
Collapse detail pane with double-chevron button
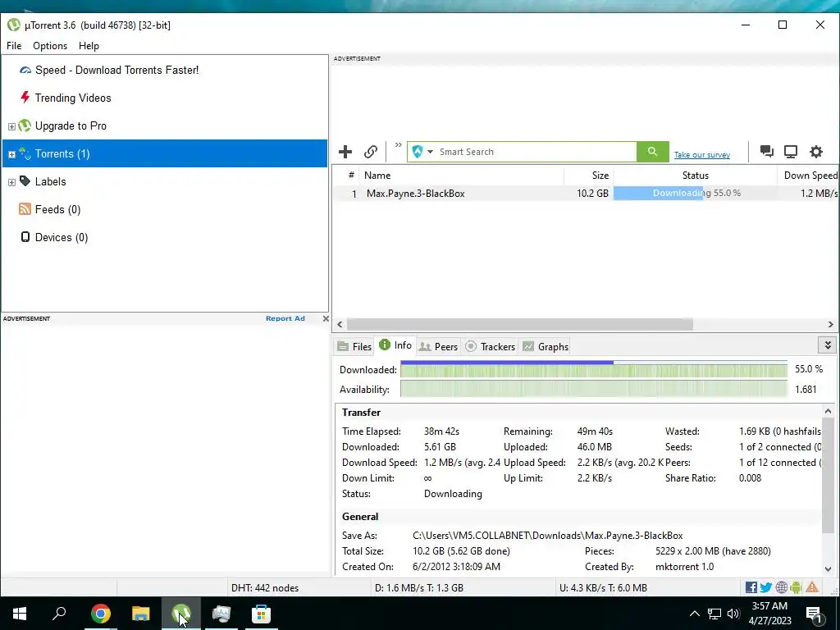[x=828, y=345]
